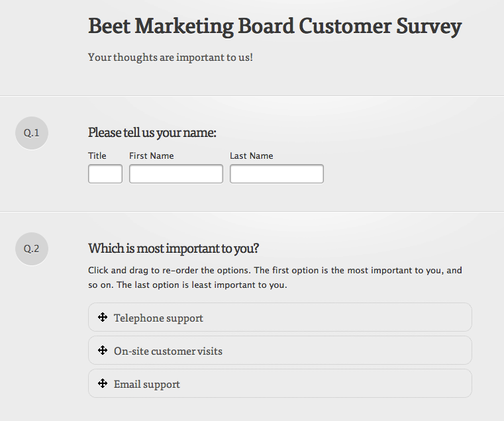Click the Last Name label
This screenshot has width=504, height=421.
point(252,156)
